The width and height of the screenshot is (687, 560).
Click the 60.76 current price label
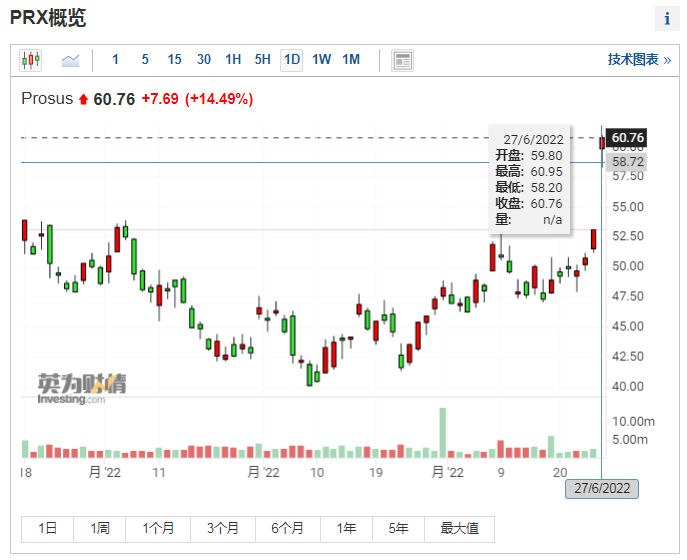click(627, 137)
